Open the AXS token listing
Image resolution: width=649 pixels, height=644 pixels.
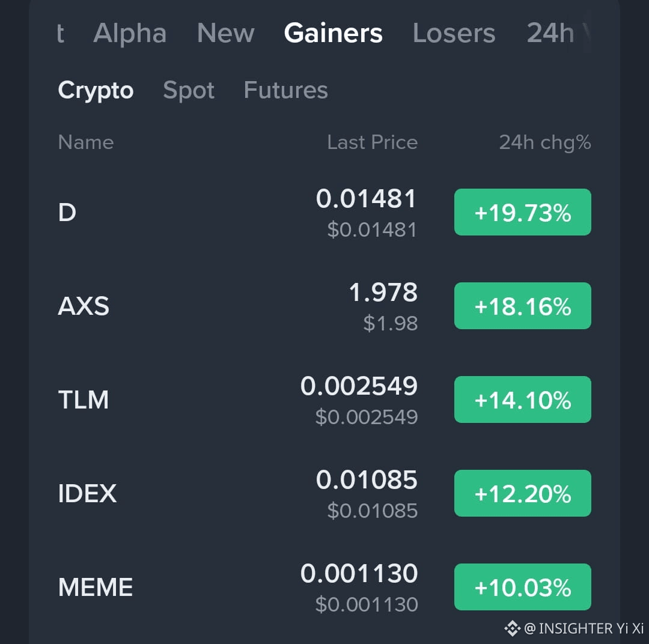pos(84,306)
